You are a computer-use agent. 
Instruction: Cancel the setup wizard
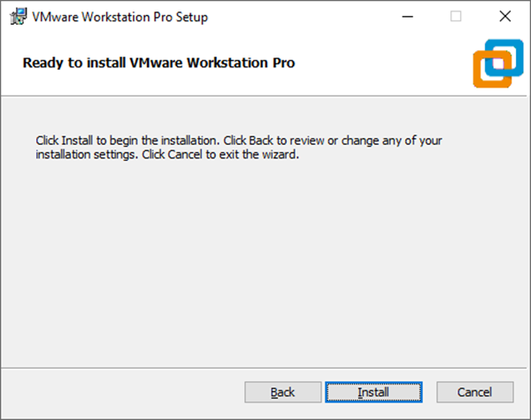474,392
